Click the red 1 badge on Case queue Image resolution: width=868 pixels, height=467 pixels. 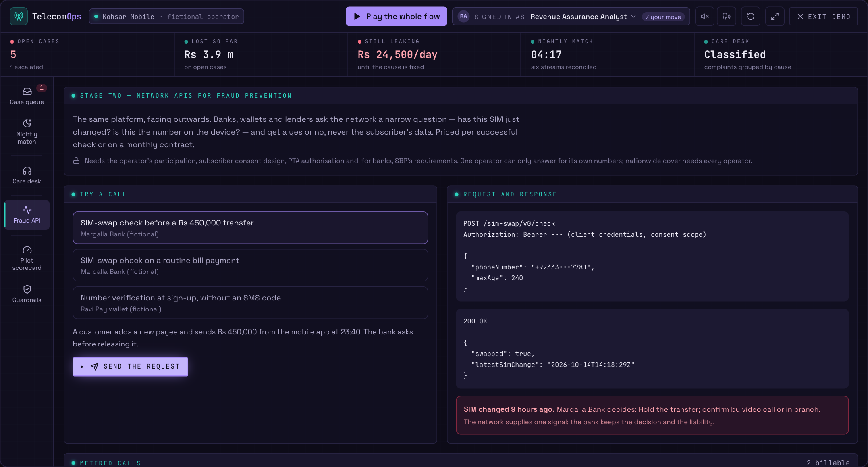[42, 88]
